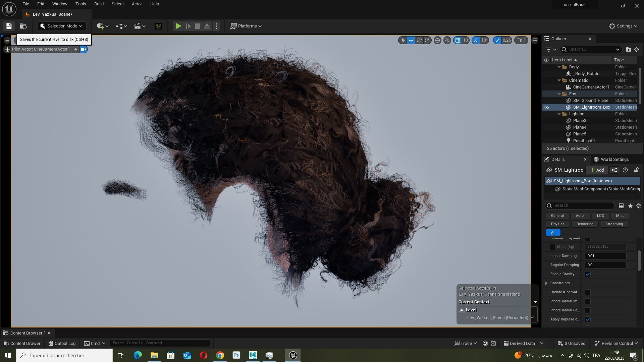The width and height of the screenshot is (644, 362).
Task: Eject from piloting CineCameraActor1
Action: 76,50
